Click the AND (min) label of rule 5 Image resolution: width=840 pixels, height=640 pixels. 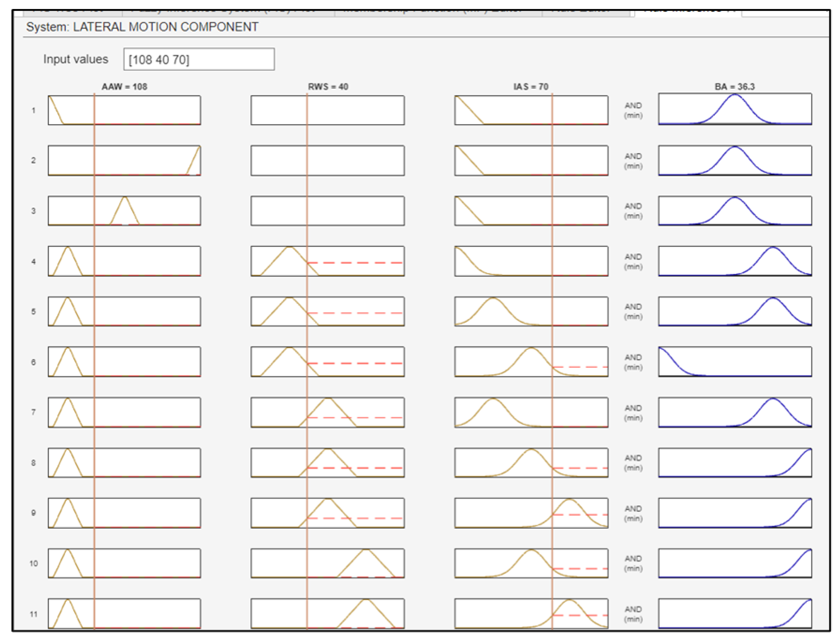[x=633, y=312]
